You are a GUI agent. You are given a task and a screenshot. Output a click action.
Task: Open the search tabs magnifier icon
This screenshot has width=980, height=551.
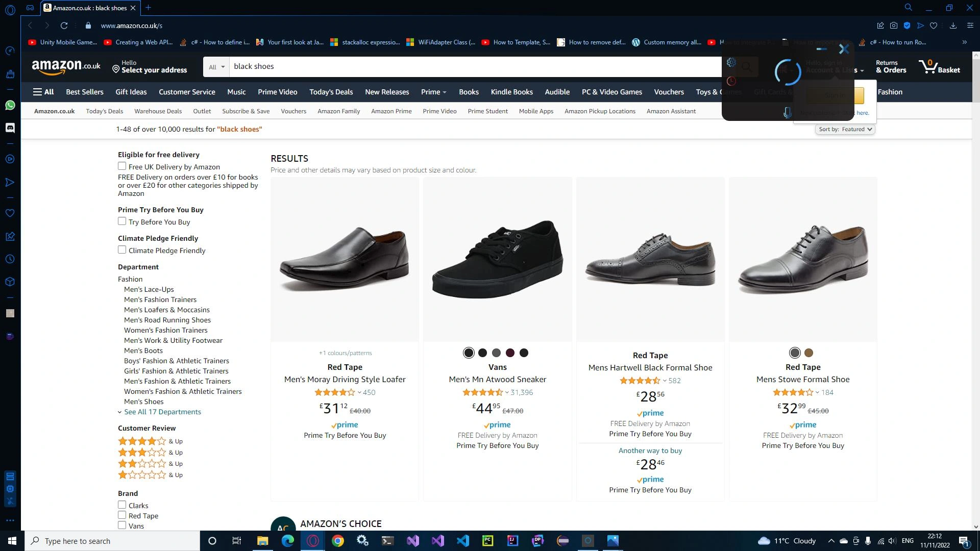click(x=909, y=8)
